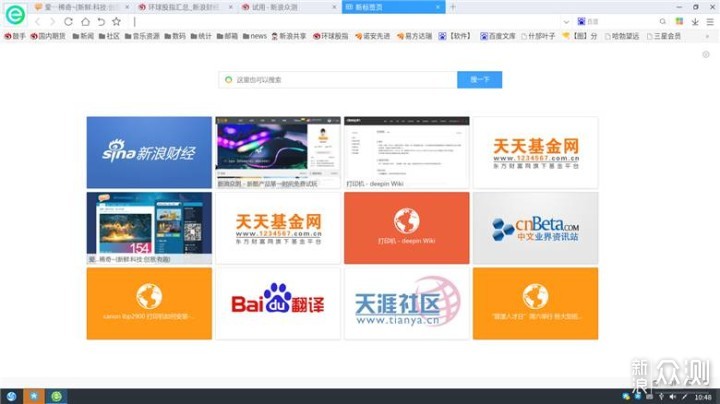Click the page search input field

click(x=338, y=79)
